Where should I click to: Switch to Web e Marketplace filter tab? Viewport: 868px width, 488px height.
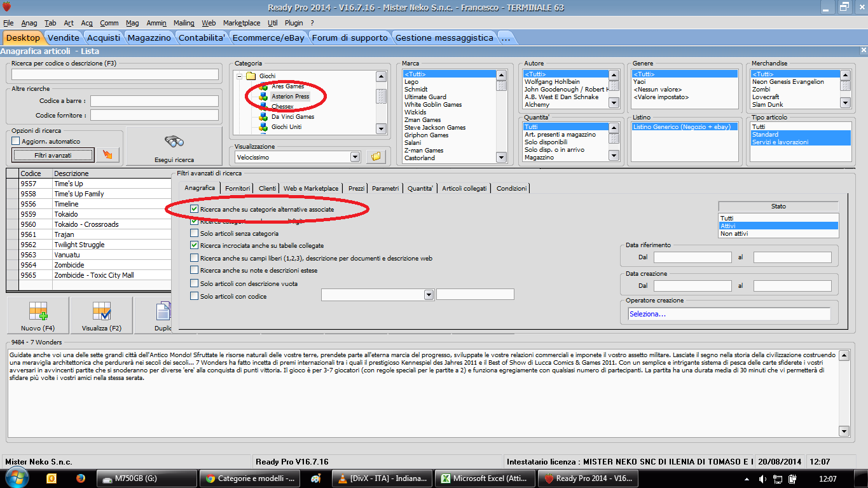click(x=312, y=188)
